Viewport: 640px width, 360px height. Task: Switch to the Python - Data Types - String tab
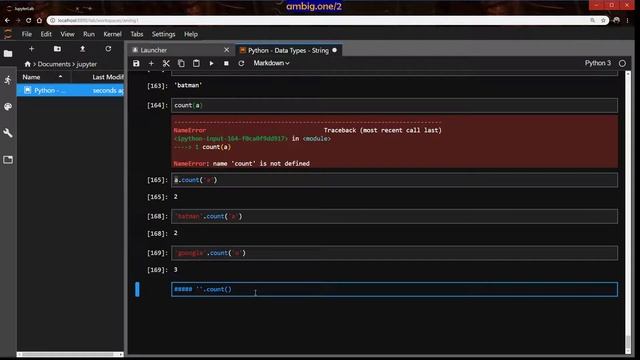click(288, 50)
